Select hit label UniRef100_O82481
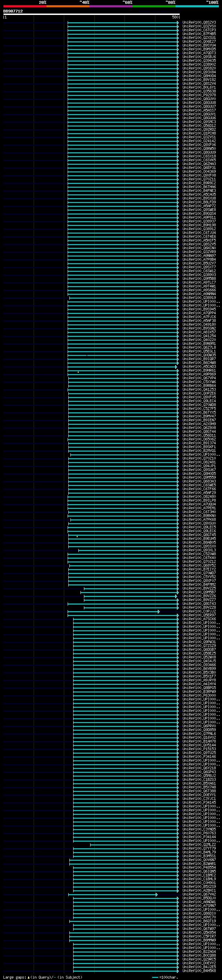 (199, 462)
